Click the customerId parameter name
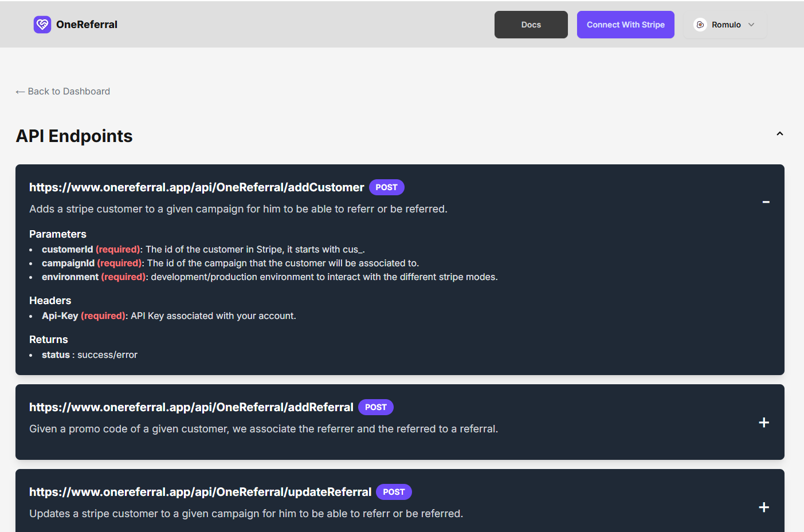Viewport: 804px width, 532px height. (x=67, y=250)
